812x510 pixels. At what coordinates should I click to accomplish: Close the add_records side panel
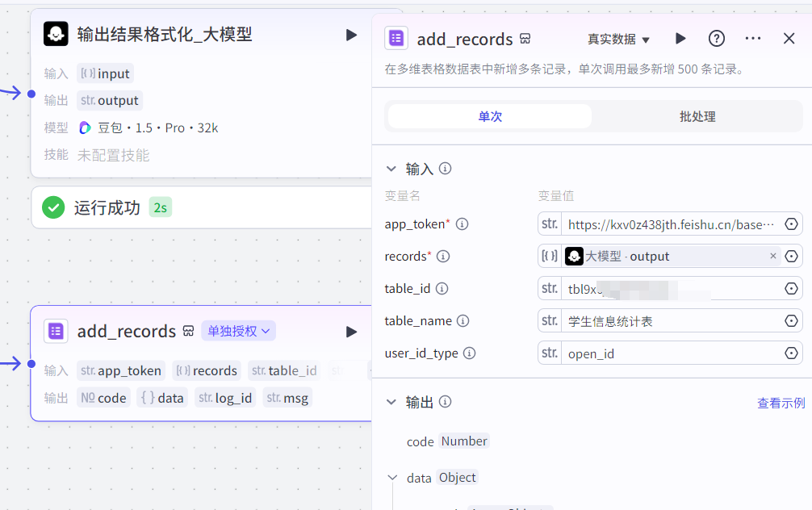(789, 39)
